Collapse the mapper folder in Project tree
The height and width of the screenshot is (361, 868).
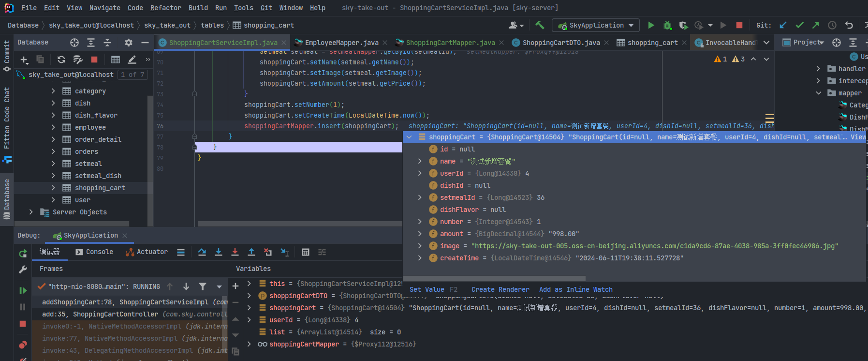(x=818, y=93)
